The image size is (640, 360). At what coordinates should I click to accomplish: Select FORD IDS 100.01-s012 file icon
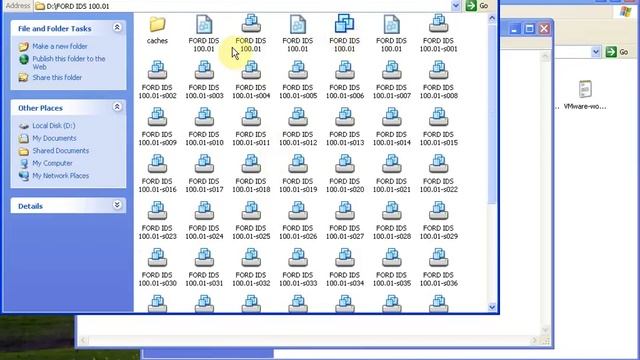click(298, 117)
